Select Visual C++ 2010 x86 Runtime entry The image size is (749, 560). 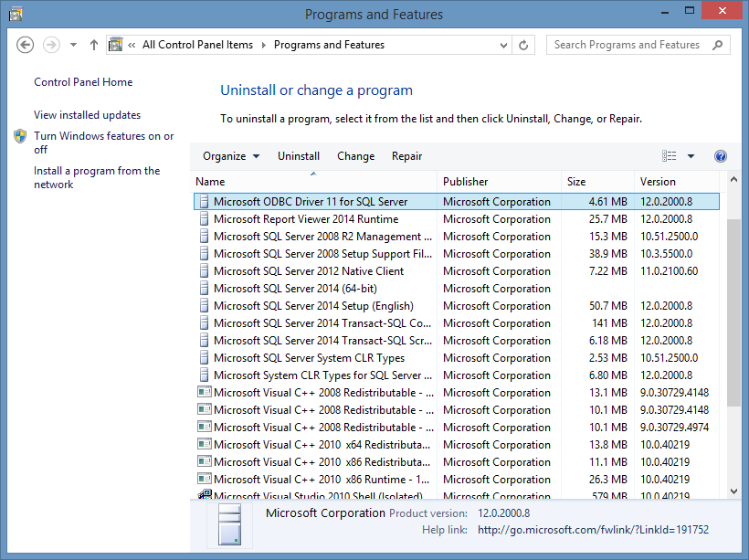point(456,480)
